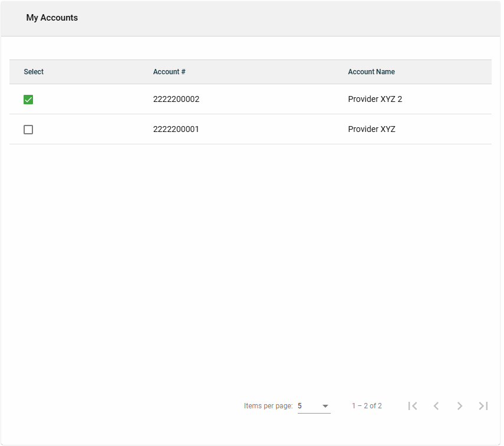Select the Provider XYZ 2 account name
The width and height of the screenshot is (504, 446).
375,99
